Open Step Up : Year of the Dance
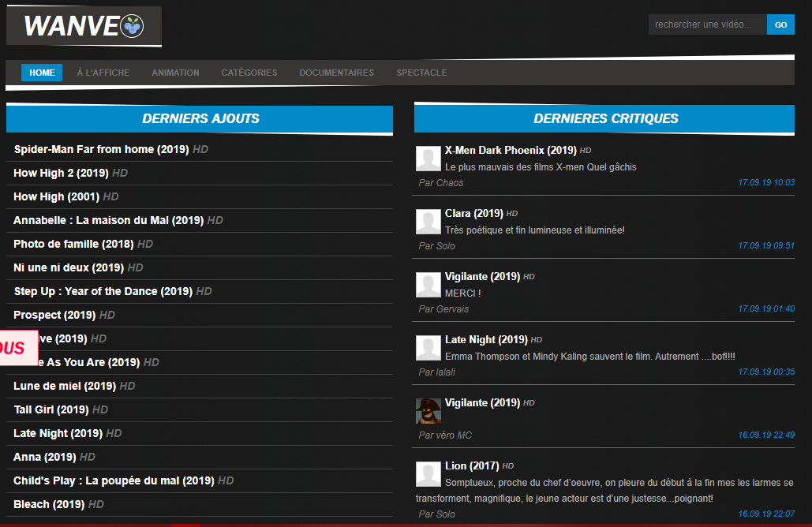 coord(103,291)
